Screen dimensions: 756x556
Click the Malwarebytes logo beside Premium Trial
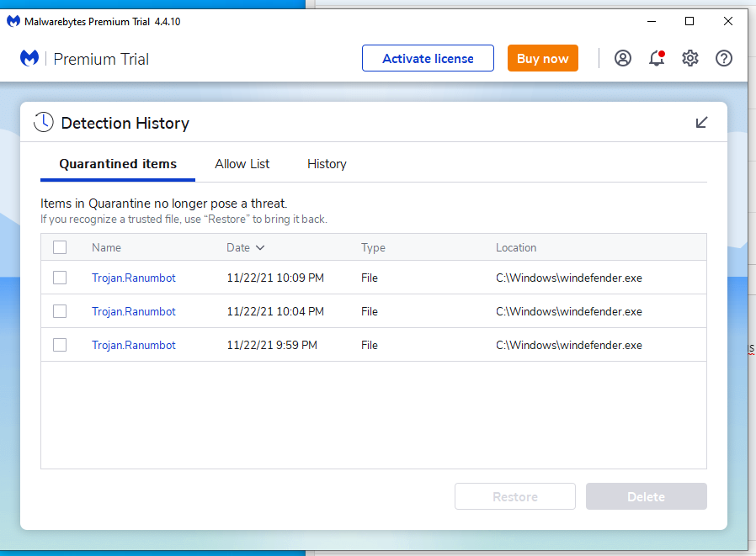point(29,58)
